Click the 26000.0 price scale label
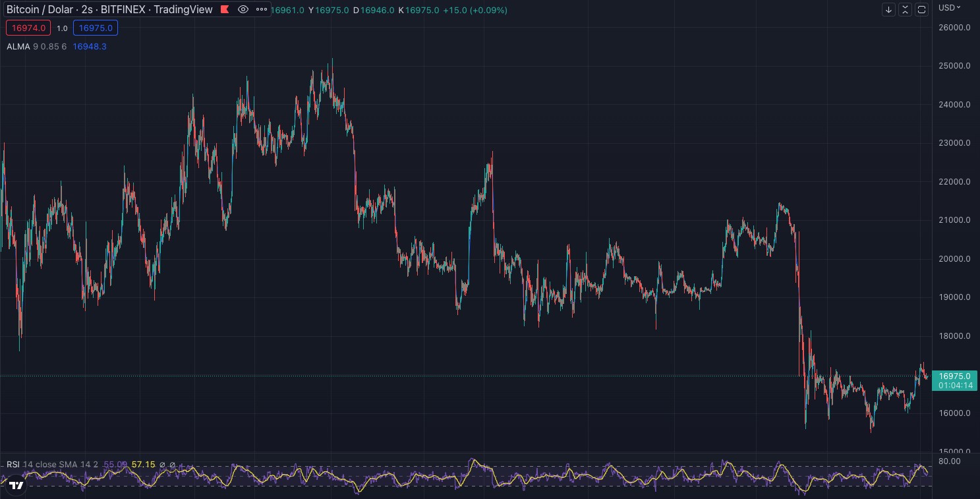 point(954,28)
